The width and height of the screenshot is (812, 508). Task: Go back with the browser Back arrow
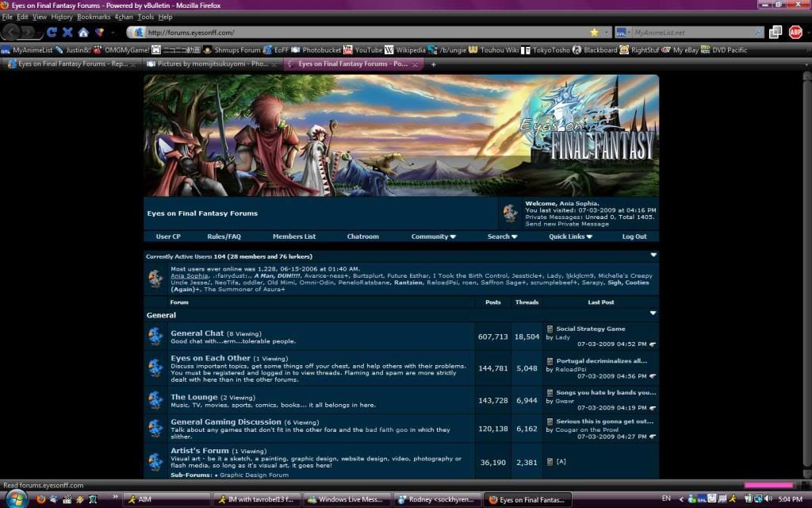click(x=11, y=32)
